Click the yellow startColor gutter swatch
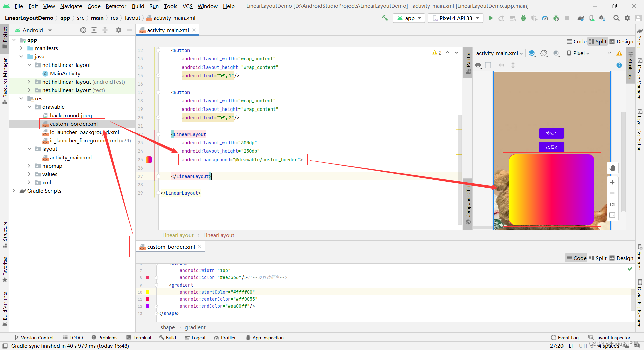Image resolution: width=644 pixels, height=350 pixels. point(148,292)
